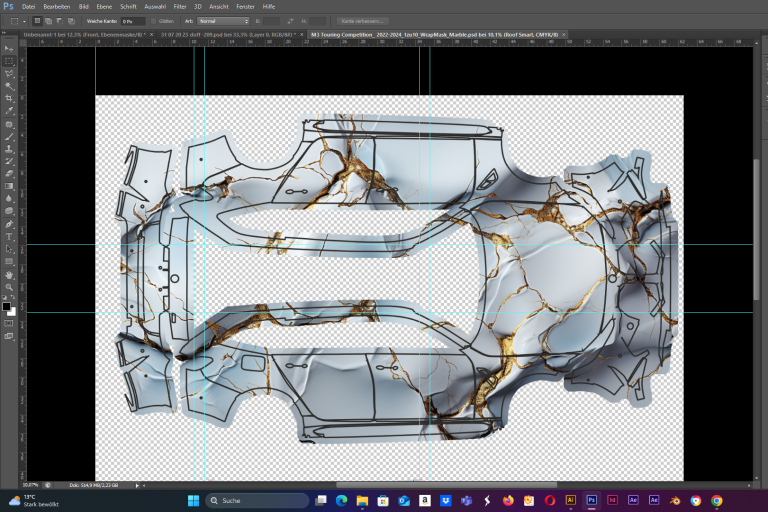Click the Kante verbessern button
The image size is (768, 512).
[362, 21]
